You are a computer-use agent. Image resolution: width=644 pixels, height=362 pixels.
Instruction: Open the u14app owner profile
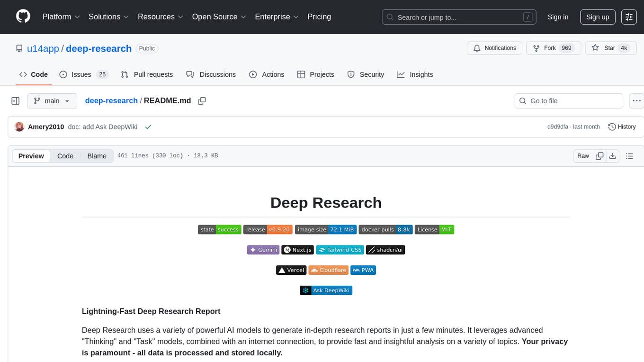[x=43, y=48]
